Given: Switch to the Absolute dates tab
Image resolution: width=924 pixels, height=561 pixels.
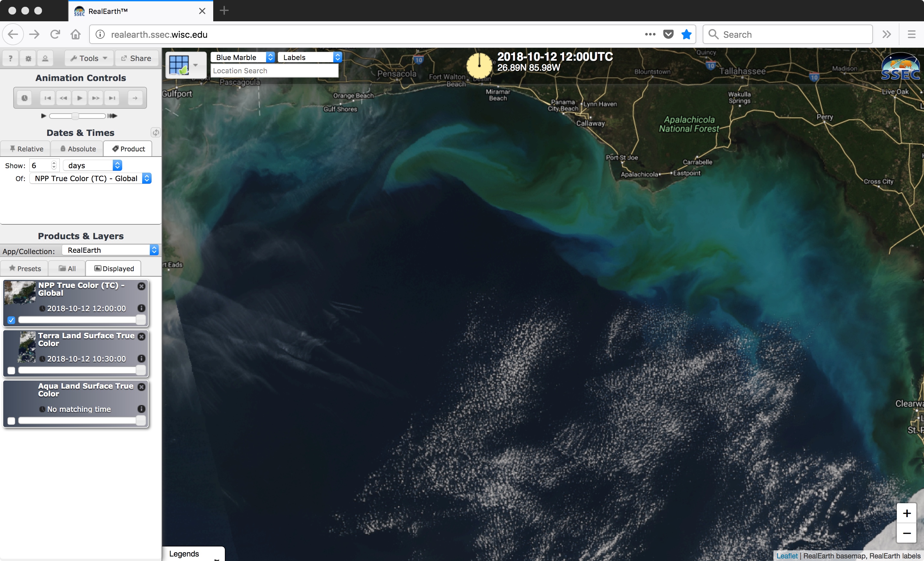Looking at the screenshot, I should 78,149.
